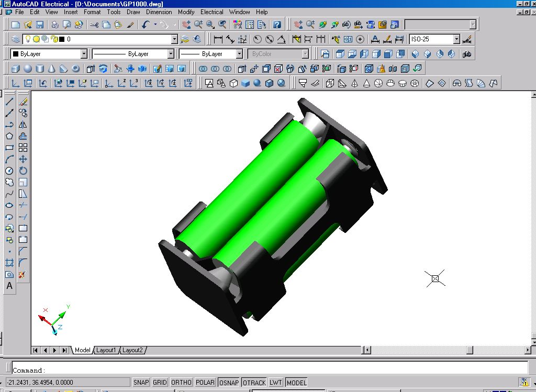Jump to last layout tab arrow
Viewport: 536px width, 392px height.
64,350
